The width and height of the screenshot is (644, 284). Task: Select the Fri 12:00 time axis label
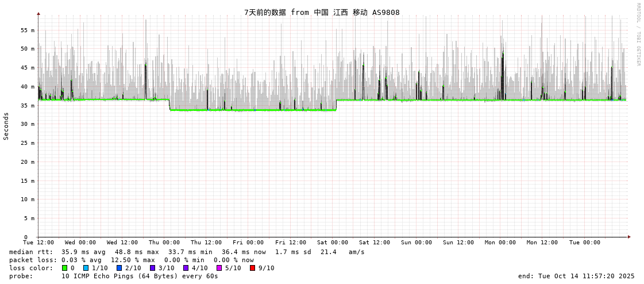pyautogui.click(x=291, y=243)
